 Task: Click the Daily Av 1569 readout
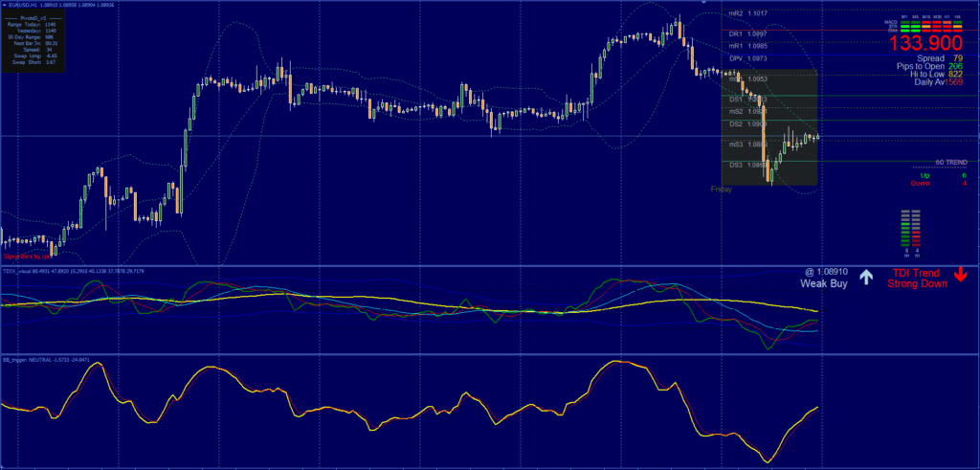pyautogui.click(x=939, y=82)
